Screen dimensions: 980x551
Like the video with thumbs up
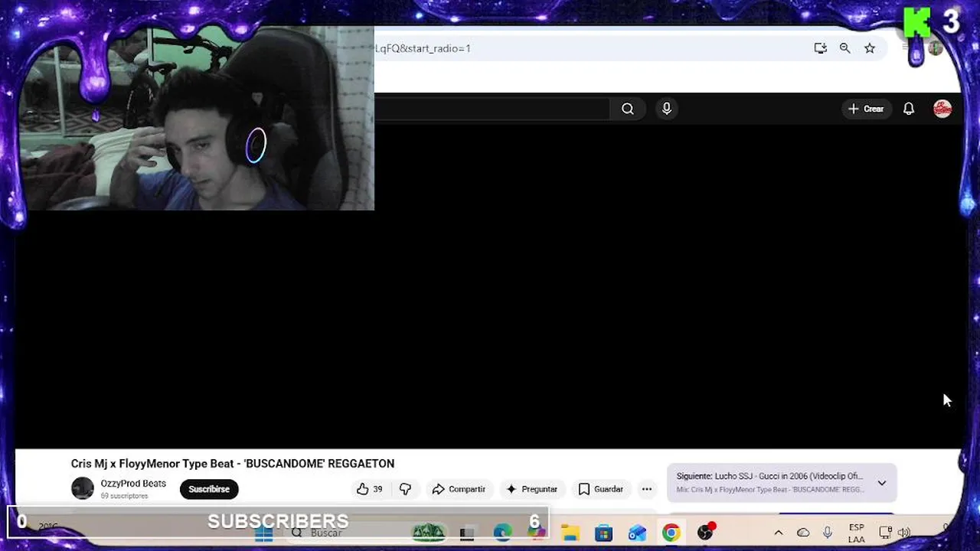pyautogui.click(x=370, y=489)
